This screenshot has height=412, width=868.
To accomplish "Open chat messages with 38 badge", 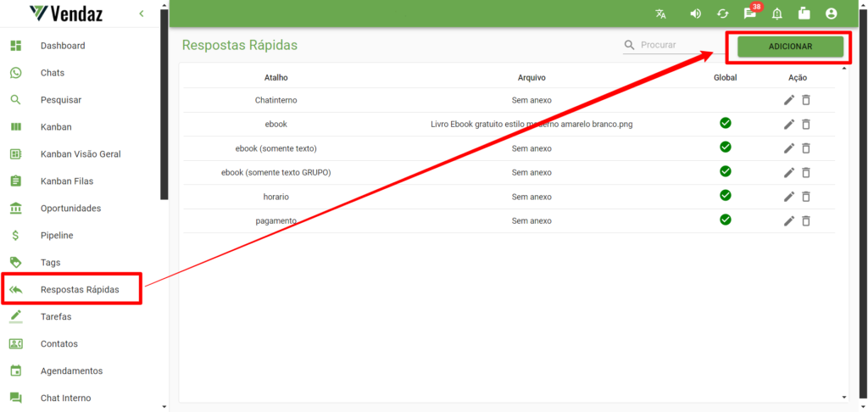I will 750,14.
